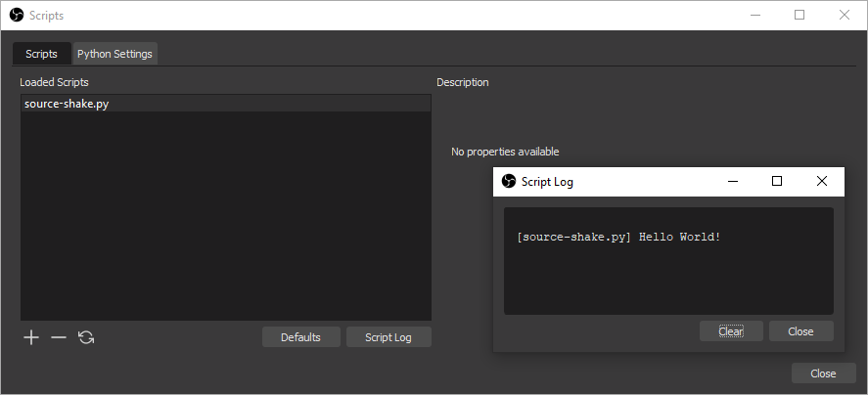Reload scripts using the refresh icon
The height and width of the screenshot is (395, 868).
(86, 337)
